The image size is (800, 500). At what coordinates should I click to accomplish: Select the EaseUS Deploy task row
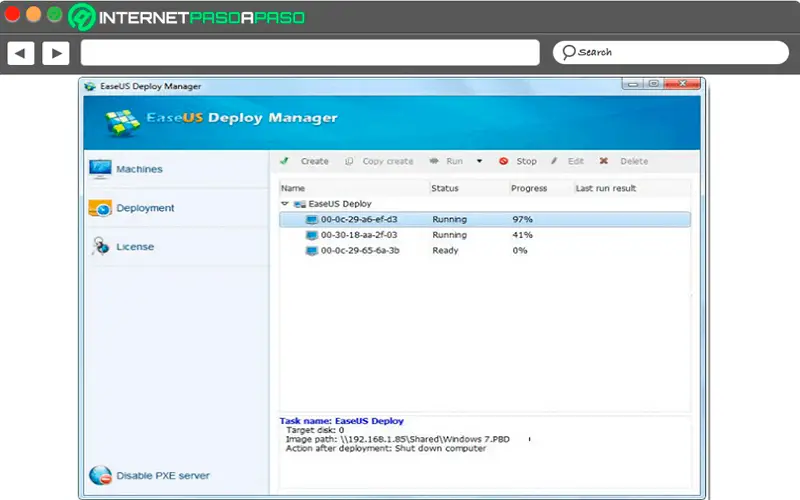[485, 204]
